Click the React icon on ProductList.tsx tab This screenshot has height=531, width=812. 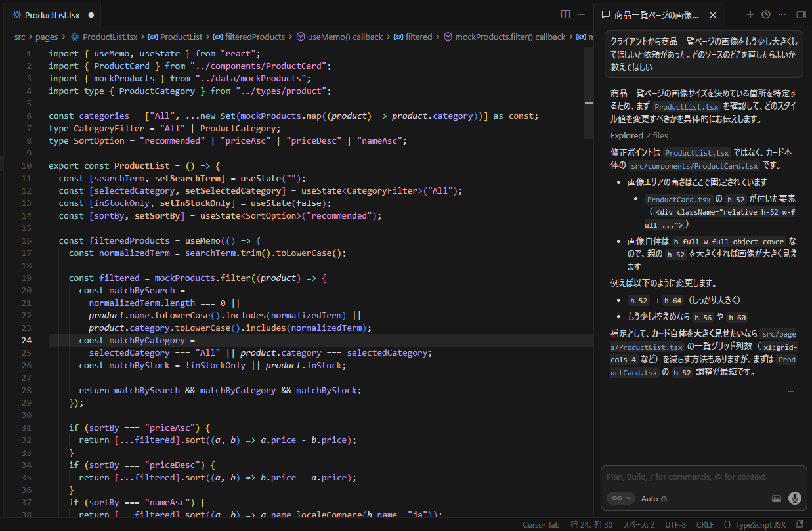[16, 14]
